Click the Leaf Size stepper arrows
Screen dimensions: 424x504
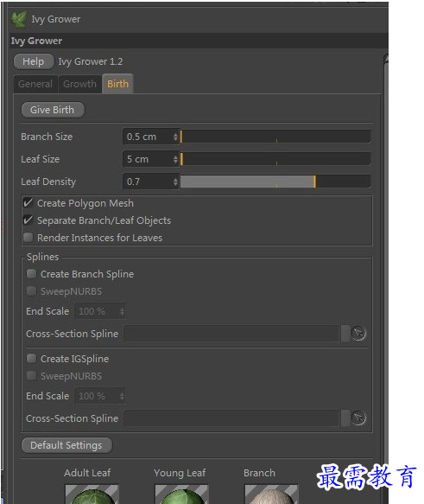(x=175, y=159)
